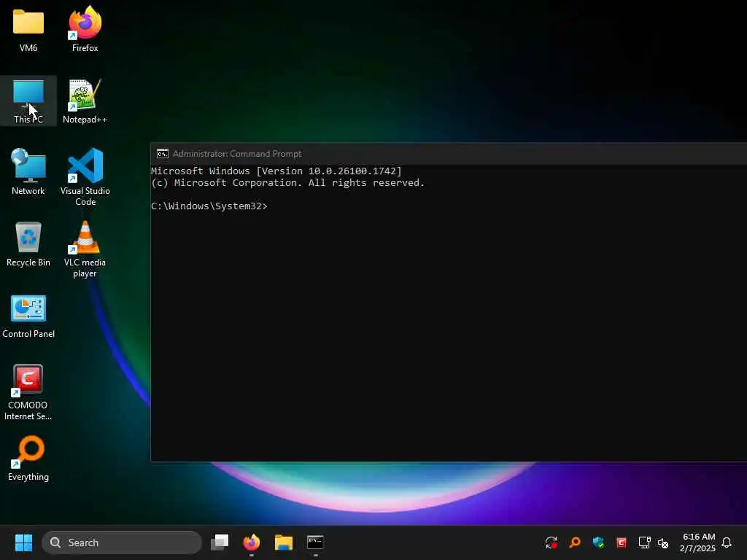Select the This PC desktop icon
The image size is (747, 560).
coord(28,101)
